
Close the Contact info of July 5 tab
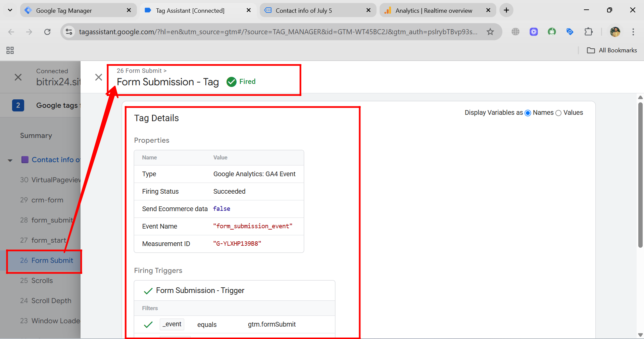tap(368, 10)
